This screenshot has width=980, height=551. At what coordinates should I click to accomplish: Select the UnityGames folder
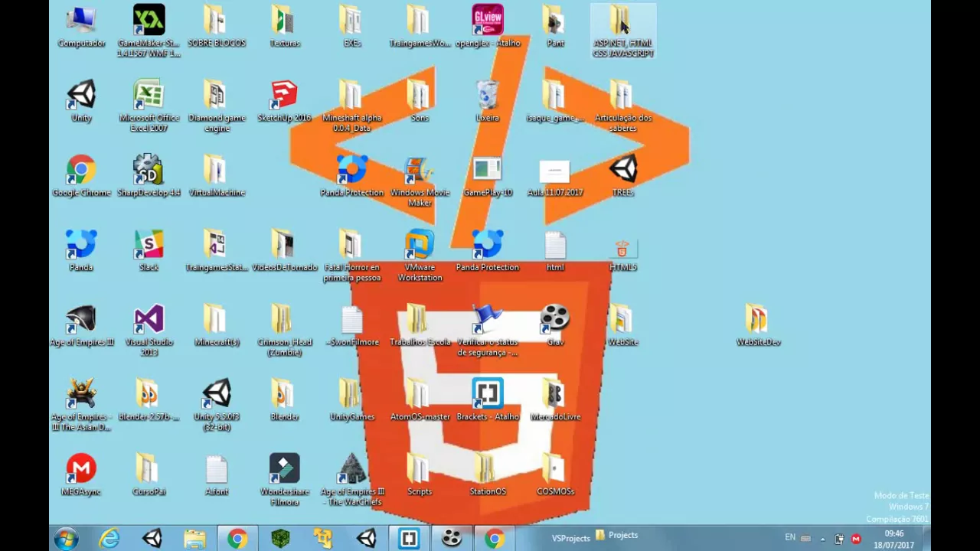(351, 400)
